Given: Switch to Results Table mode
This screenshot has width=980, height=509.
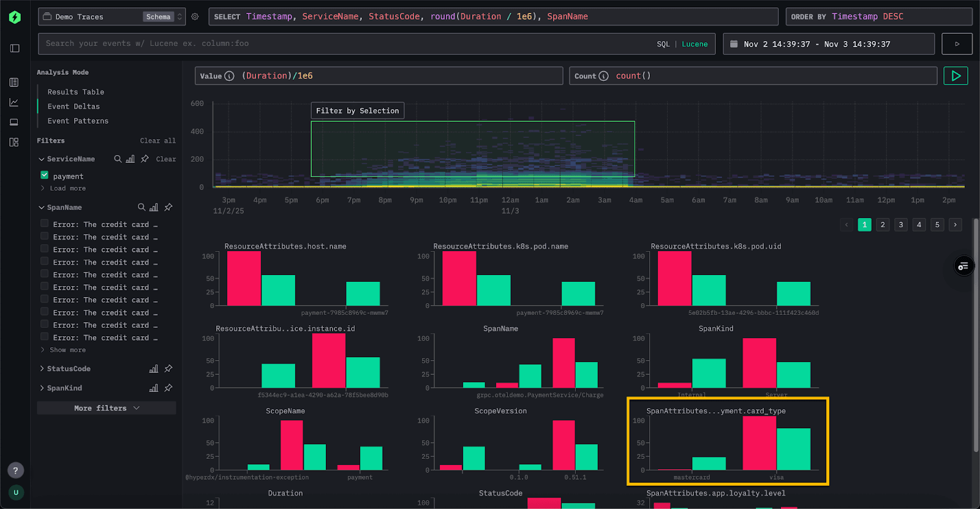Looking at the screenshot, I should point(76,92).
